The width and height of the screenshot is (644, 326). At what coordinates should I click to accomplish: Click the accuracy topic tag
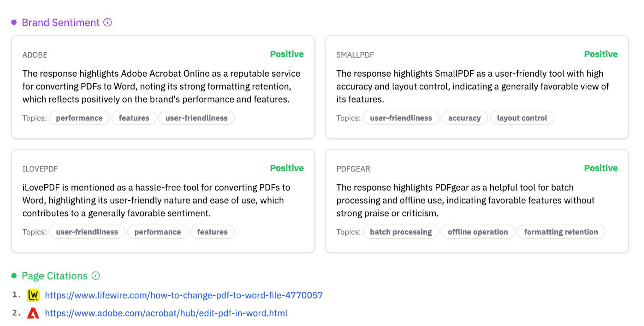tap(464, 118)
